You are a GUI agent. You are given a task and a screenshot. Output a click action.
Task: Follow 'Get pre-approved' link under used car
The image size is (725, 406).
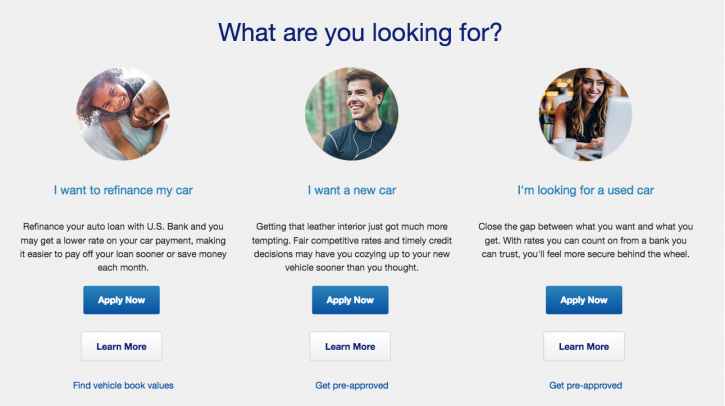pyautogui.click(x=585, y=385)
